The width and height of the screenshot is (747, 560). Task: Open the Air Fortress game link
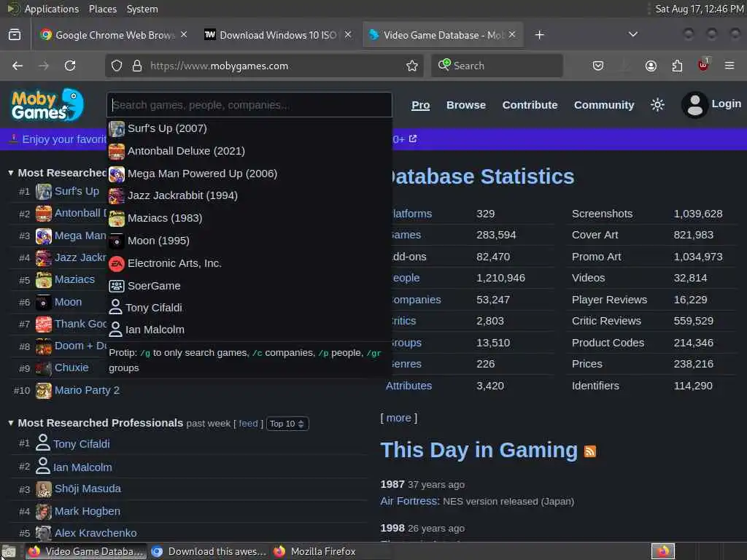point(410,501)
